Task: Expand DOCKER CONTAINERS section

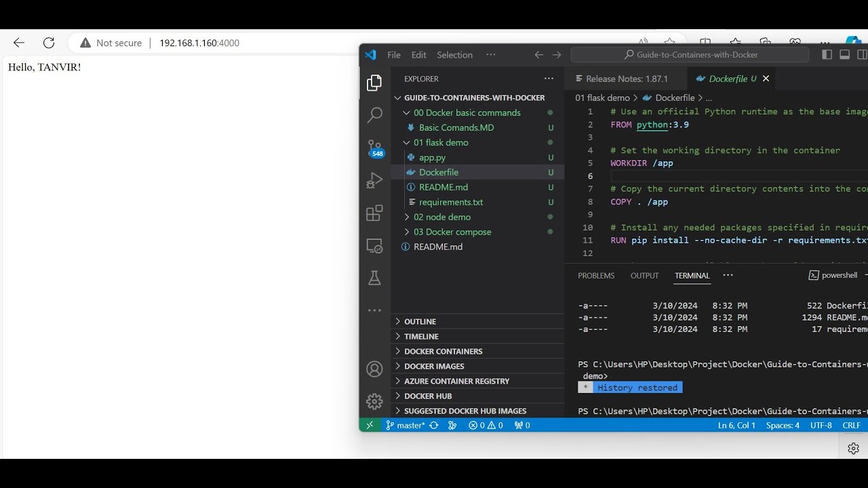Action: pos(477,351)
